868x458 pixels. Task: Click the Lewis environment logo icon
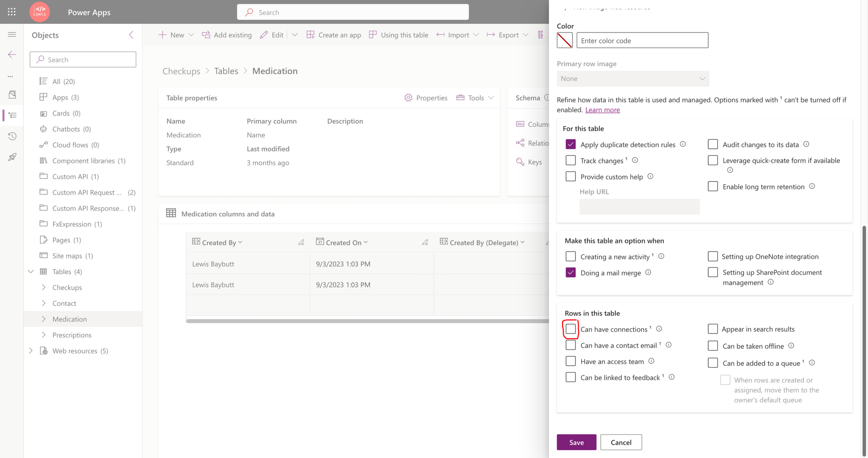[39, 12]
